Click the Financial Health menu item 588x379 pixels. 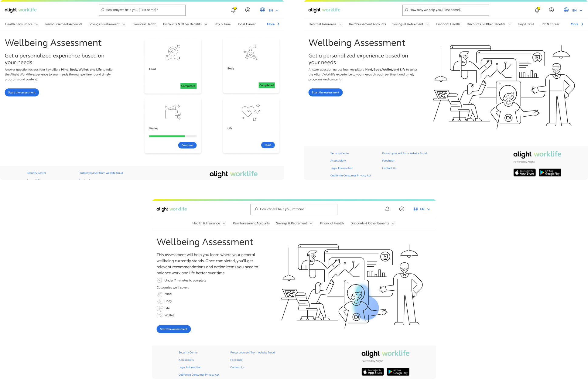click(144, 24)
